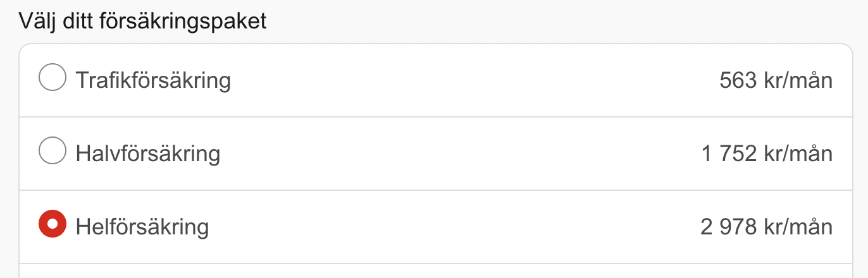
Task: Change selection to half insurance option
Action: [x=53, y=152]
